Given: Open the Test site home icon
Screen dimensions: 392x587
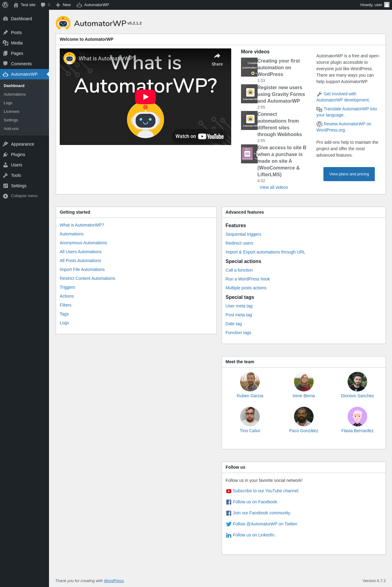Looking at the screenshot, I should [x=16, y=5].
